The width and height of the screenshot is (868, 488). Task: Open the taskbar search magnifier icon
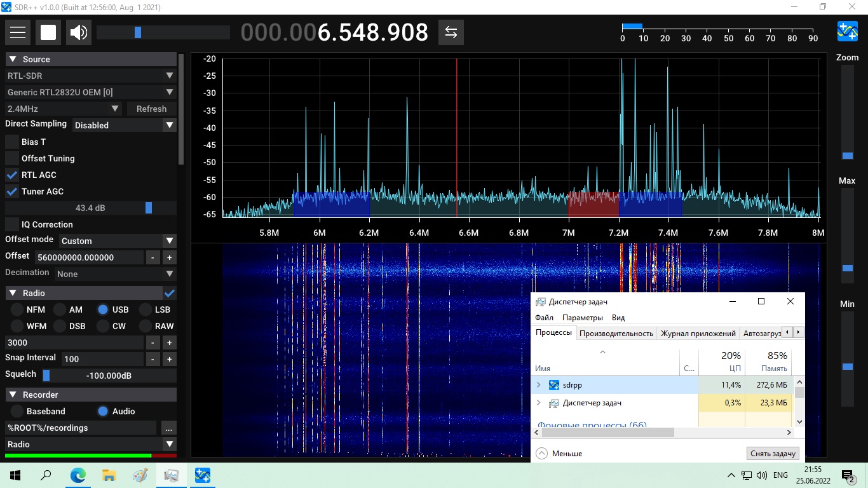[46, 475]
